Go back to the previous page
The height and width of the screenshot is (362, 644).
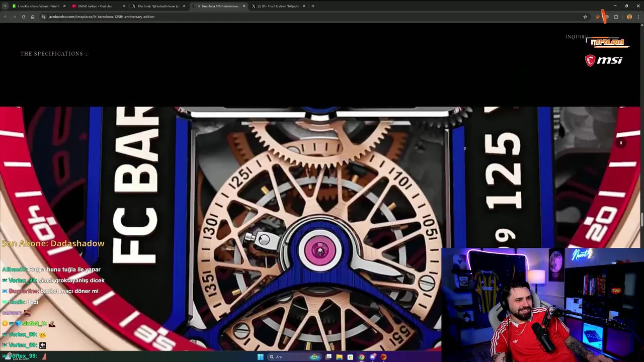pos(5,17)
